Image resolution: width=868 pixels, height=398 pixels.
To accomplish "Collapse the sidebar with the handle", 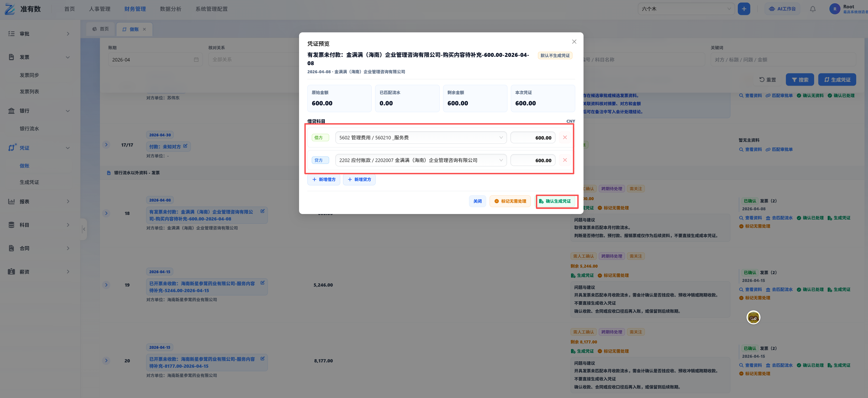I will click(x=84, y=229).
